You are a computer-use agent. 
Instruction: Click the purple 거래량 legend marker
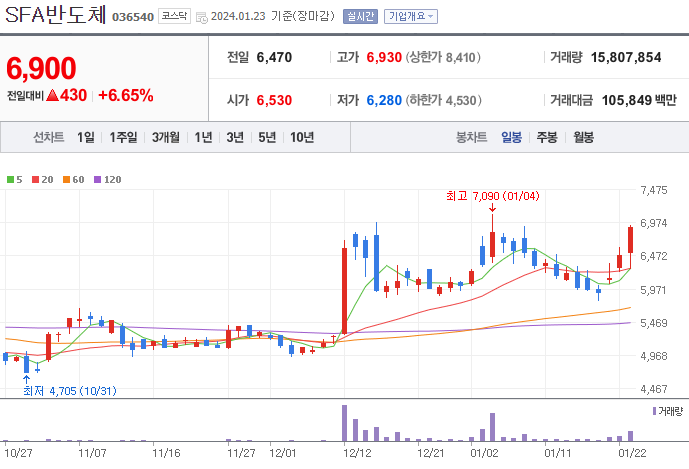point(654,411)
